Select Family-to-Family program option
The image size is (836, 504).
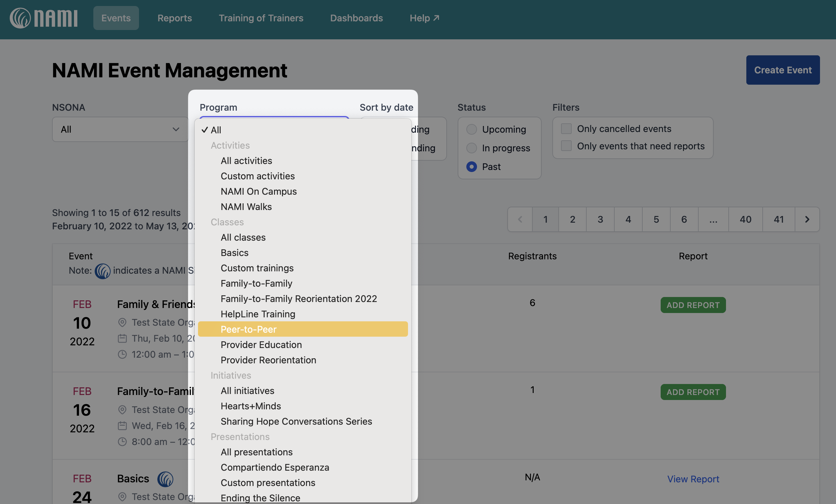tap(303, 283)
